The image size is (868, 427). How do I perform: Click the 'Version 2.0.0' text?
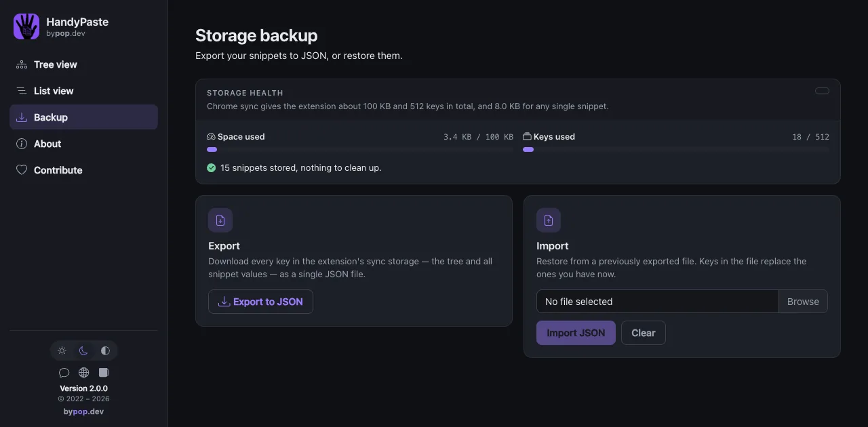point(83,388)
